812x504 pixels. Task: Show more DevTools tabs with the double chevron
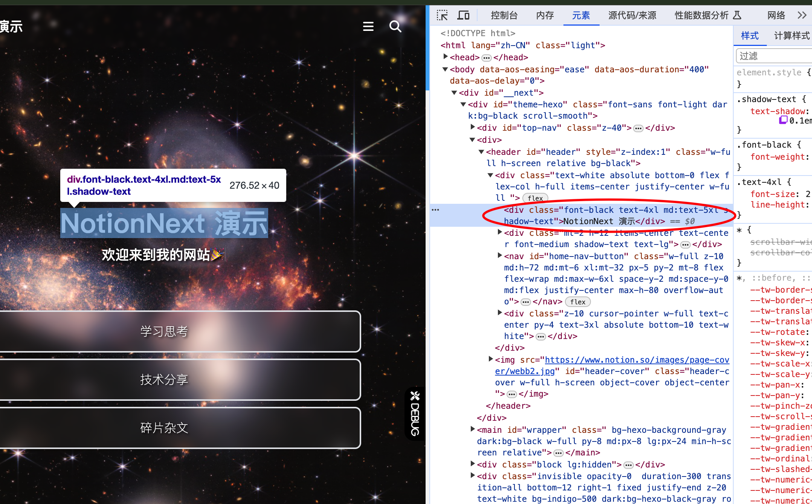802,15
